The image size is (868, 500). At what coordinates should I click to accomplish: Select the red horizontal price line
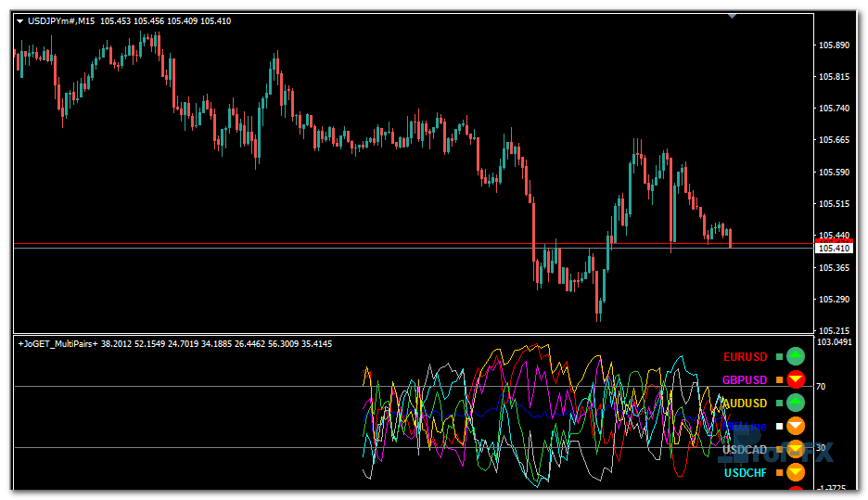pyautogui.click(x=371, y=244)
